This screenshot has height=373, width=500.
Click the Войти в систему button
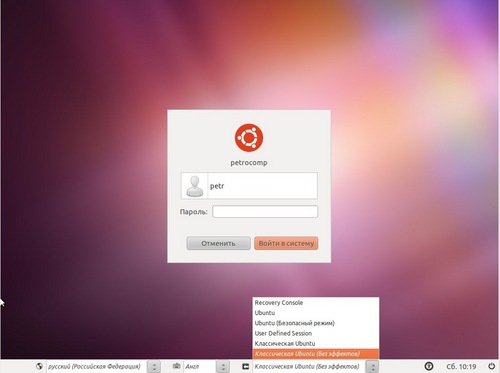pyautogui.click(x=286, y=243)
